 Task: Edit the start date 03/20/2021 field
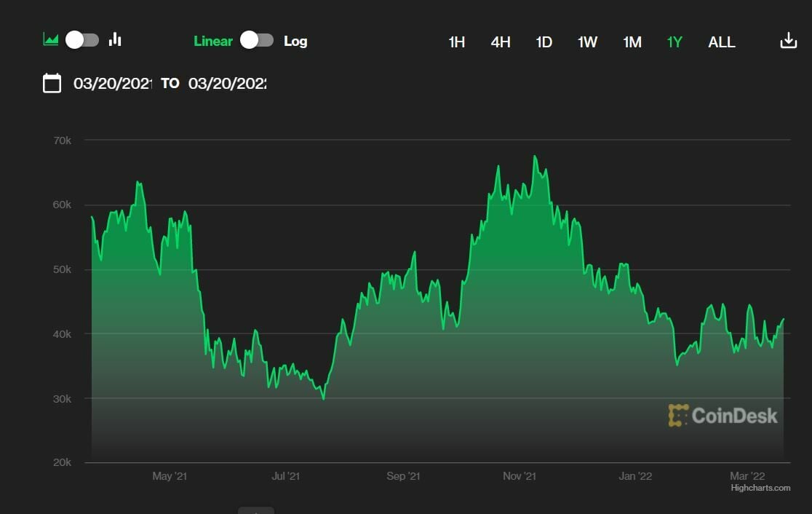pos(112,84)
